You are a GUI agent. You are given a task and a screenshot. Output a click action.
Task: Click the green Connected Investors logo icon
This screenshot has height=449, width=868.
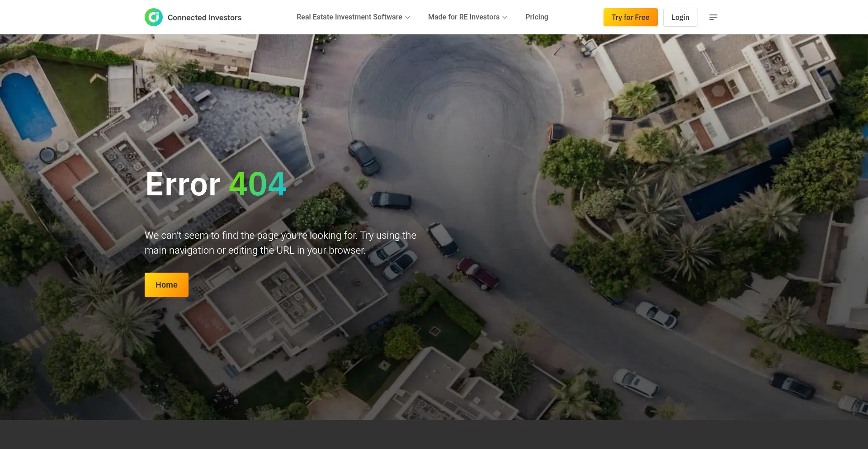point(154,17)
